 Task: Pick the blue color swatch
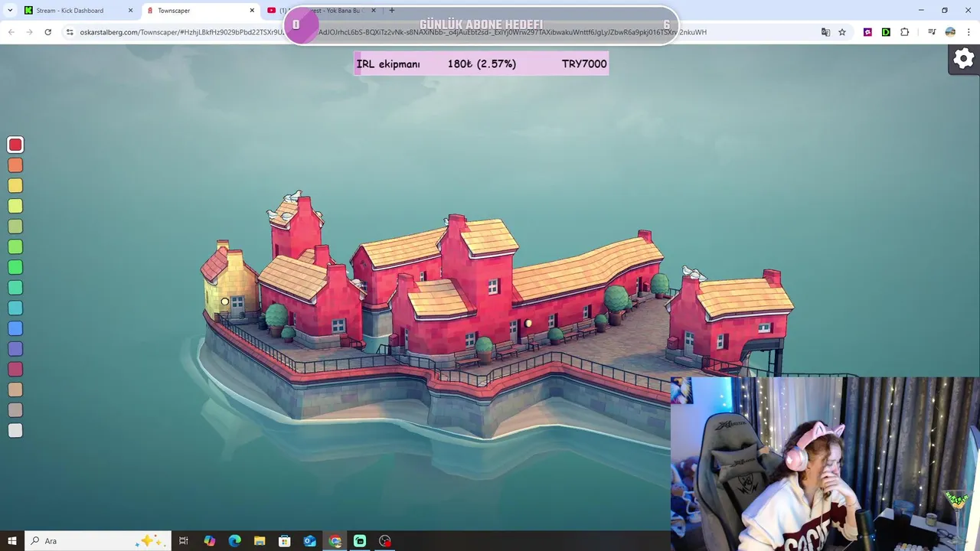[15, 328]
